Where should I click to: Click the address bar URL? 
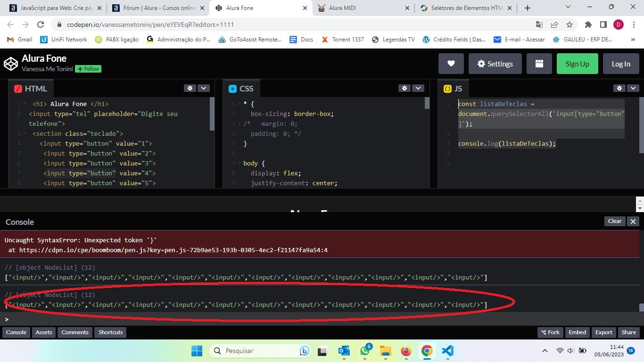tap(150, 25)
